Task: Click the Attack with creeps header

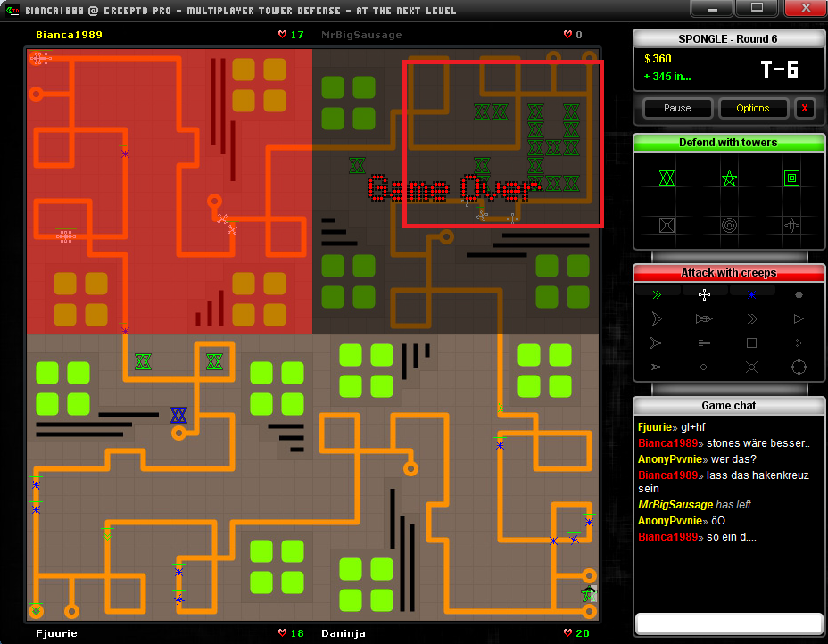Action: click(x=728, y=273)
